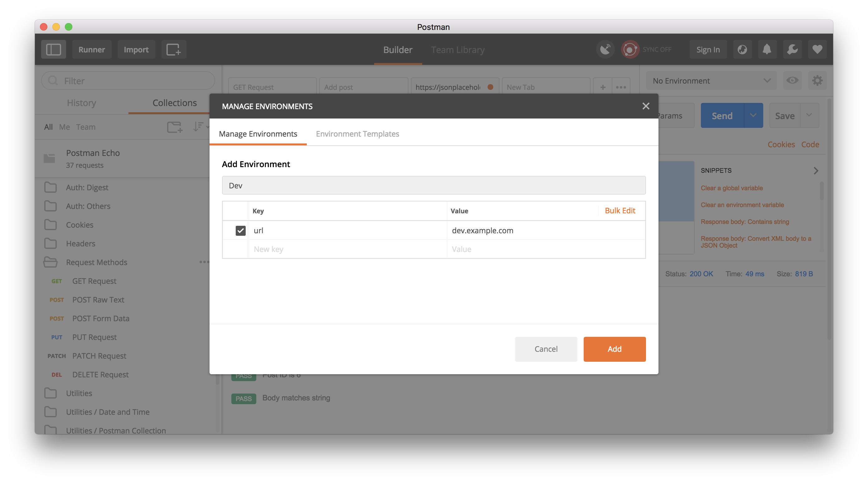Click Bulk Edit link
The image size is (868, 484).
tap(620, 211)
